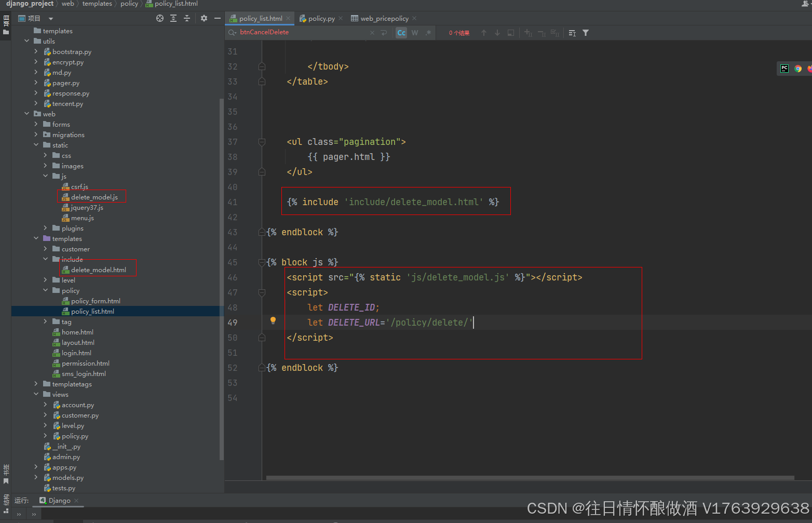The width and height of the screenshot is (812, 523).
Task: Toggle whole words (W) search option
Action: [415, 33]
